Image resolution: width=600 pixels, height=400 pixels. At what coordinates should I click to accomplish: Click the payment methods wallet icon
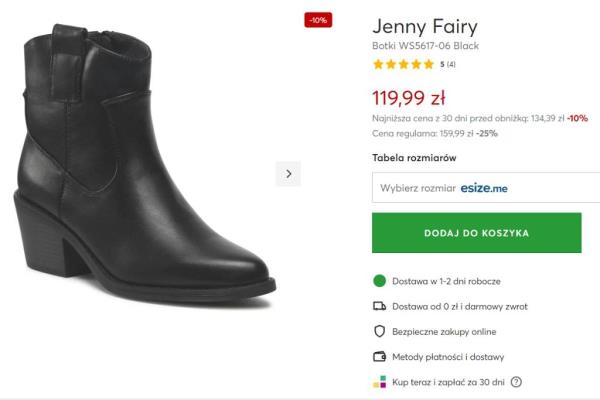379,356
